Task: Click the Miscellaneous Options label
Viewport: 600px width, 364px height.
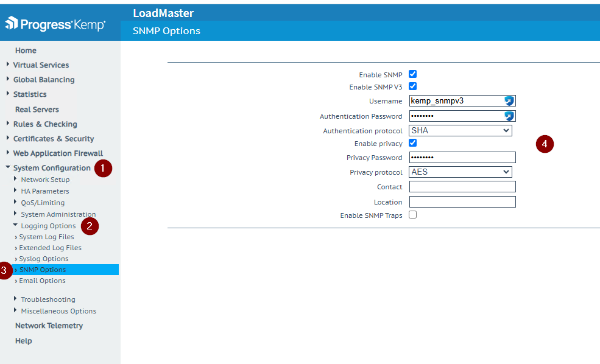Action: coord(58,311)
